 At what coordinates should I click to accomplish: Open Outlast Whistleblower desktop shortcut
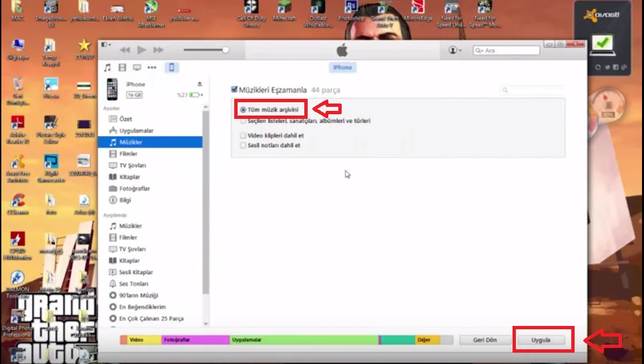pyautogui.click(x=318, y=13)
